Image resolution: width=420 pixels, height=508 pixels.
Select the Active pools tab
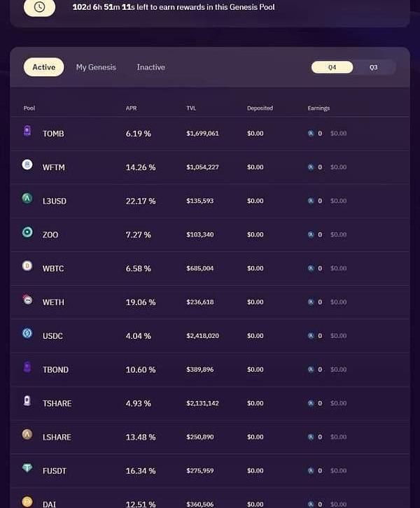click(43, 67)
